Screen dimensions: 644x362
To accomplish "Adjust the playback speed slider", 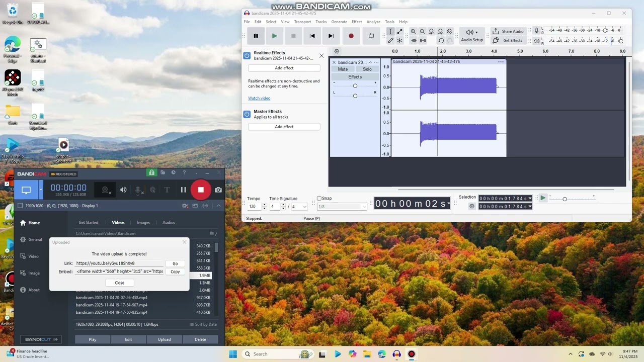I will (x=565, y=199).
